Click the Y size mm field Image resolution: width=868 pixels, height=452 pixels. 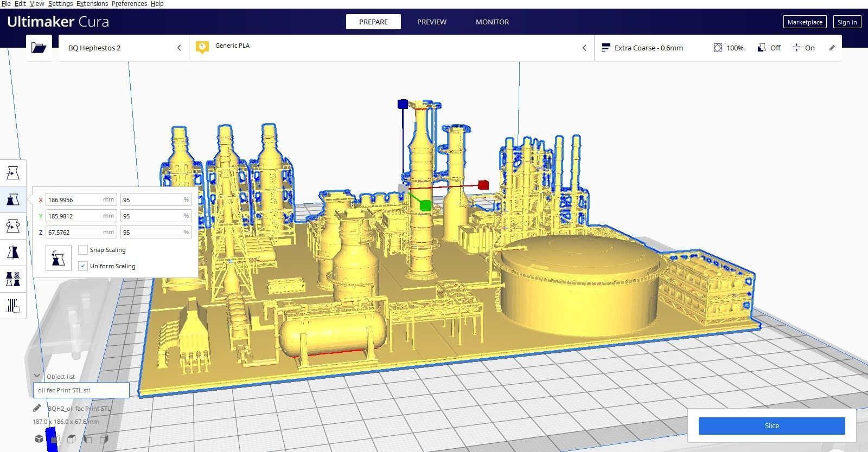[x=81, y=216]
